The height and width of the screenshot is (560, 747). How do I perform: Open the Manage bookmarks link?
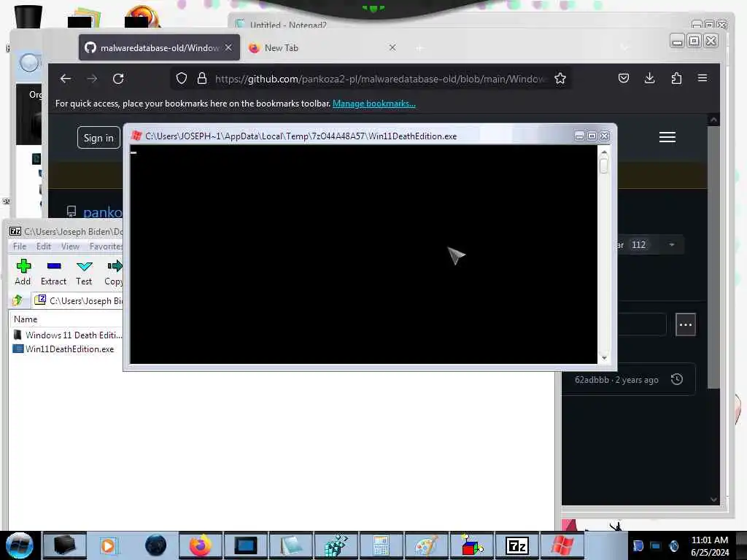pyautogui.click(x=374, y=104)
